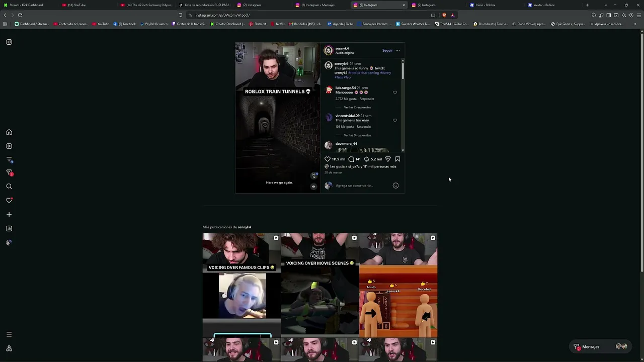This screenshot has height=362, width=644.
Task: Open luis.range.54 commenter profile
Action: click(345, 88)
